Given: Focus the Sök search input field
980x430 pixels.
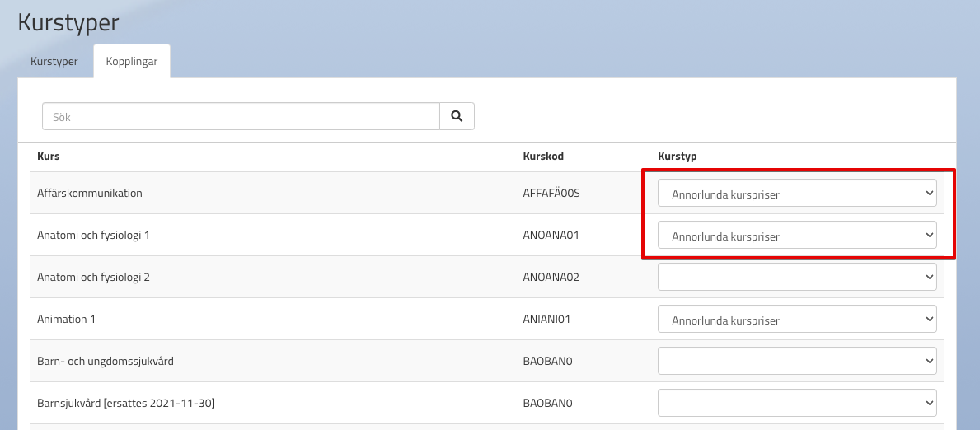Looking at the screenshot, I should 241,117.
